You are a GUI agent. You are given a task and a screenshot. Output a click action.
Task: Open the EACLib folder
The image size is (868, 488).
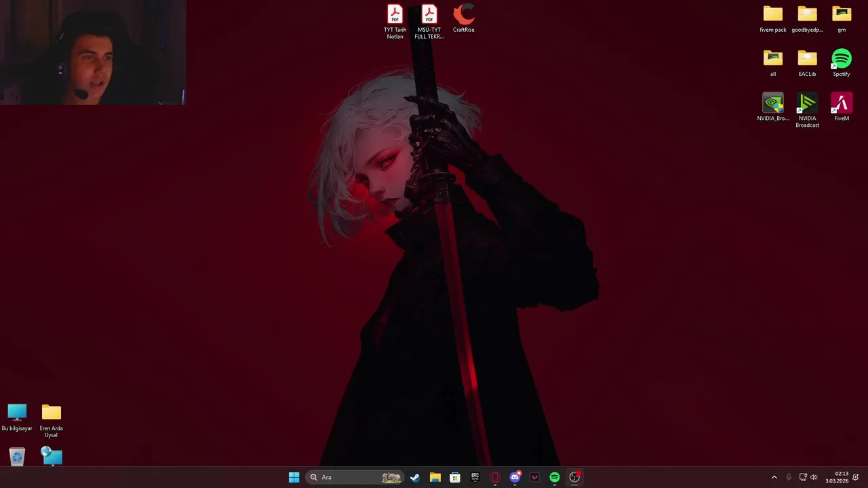click(x=807, y=63)
